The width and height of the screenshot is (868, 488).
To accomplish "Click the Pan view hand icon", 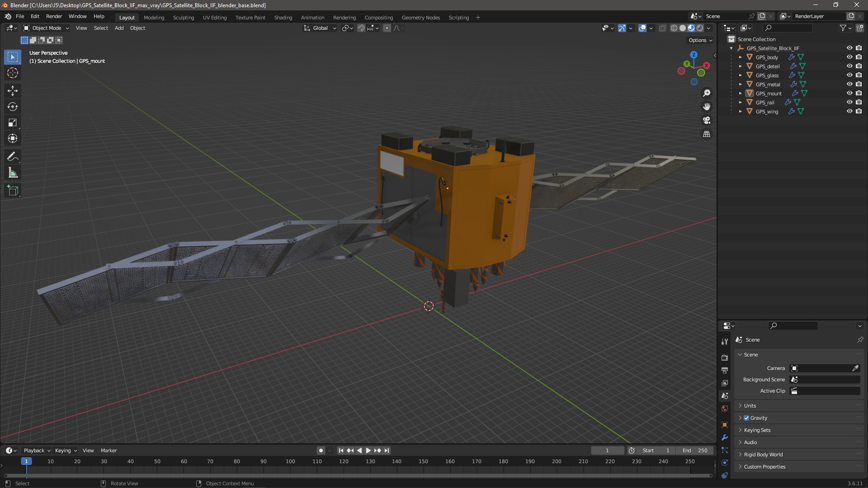I will 707,107.
